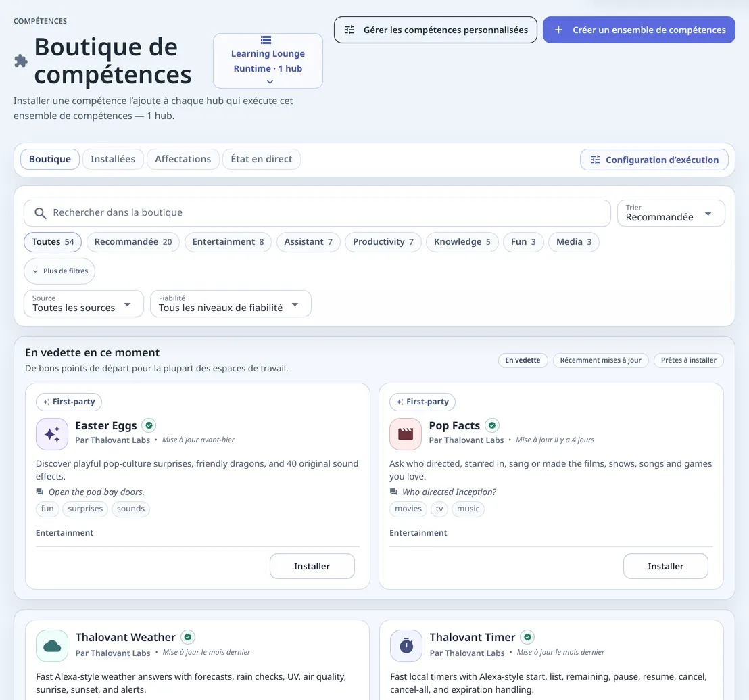This screenshot has height=700, width=749.
Task: Toggle the Recommandée 20 category chip
Action: [132, 241]
